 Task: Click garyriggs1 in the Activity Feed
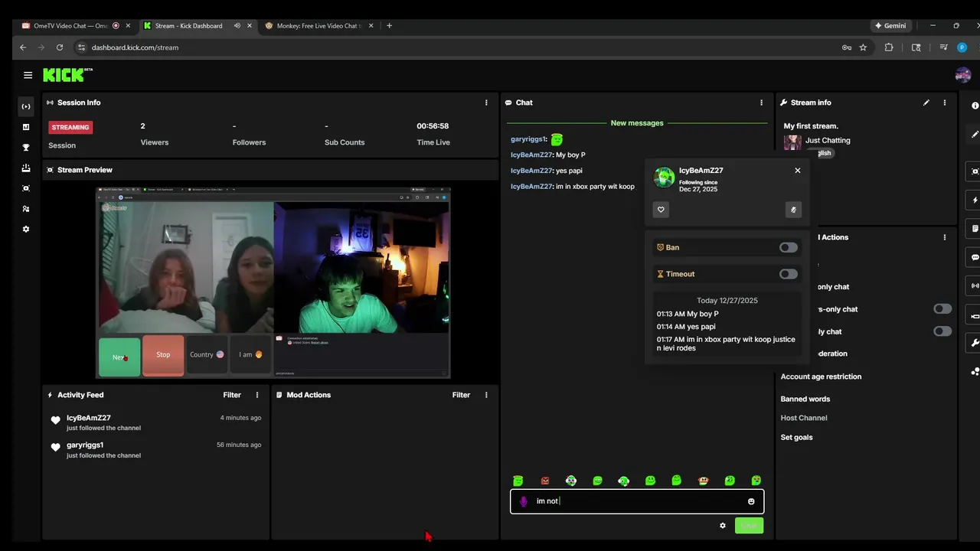click(85, 445)
